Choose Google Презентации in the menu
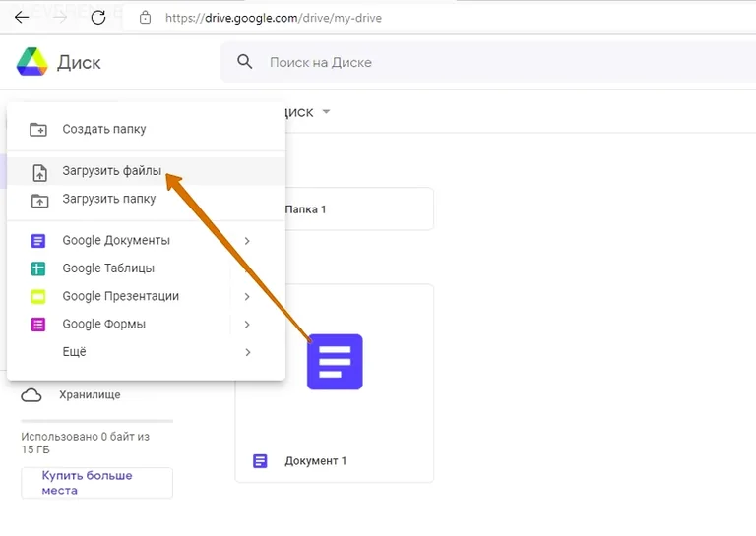This screenshot has width=756, height=536. (146, 296)
